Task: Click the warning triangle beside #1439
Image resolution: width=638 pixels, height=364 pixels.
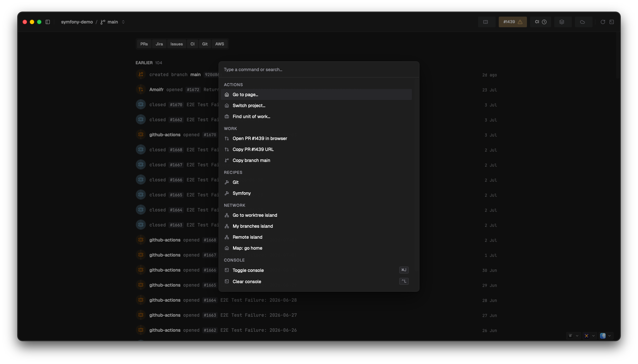Action: tap(520, 22)
